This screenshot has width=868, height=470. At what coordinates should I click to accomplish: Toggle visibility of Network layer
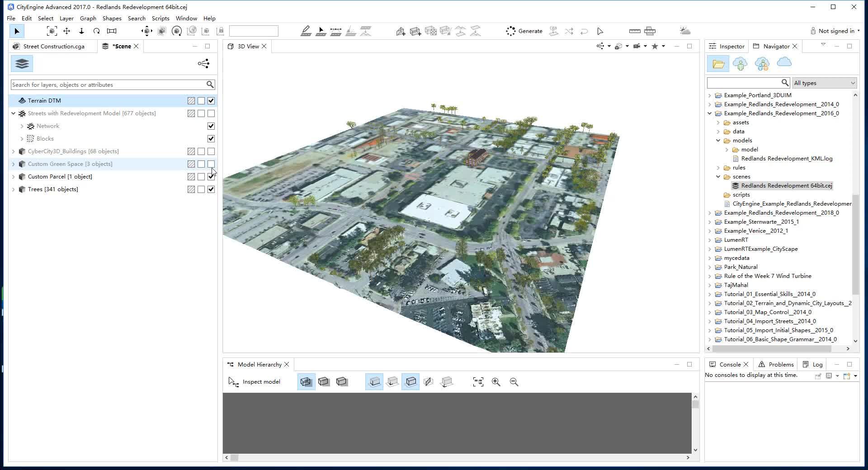(211, 126)
